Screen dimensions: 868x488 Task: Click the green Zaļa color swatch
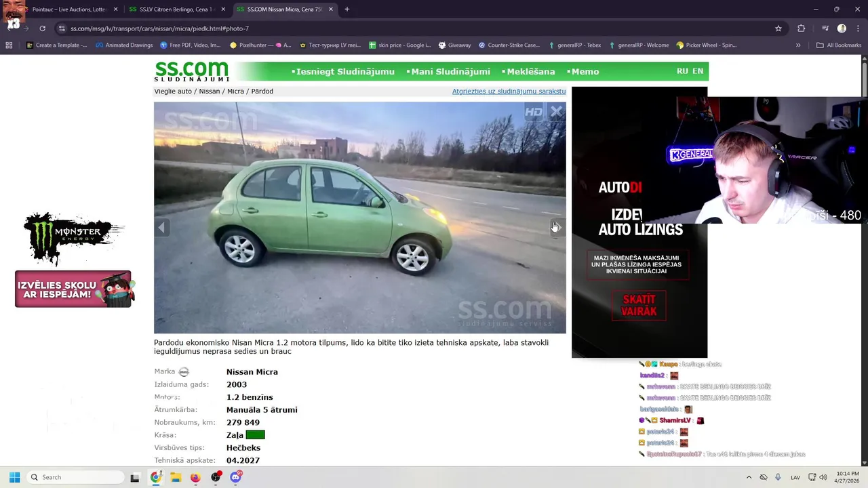[255, 435]
